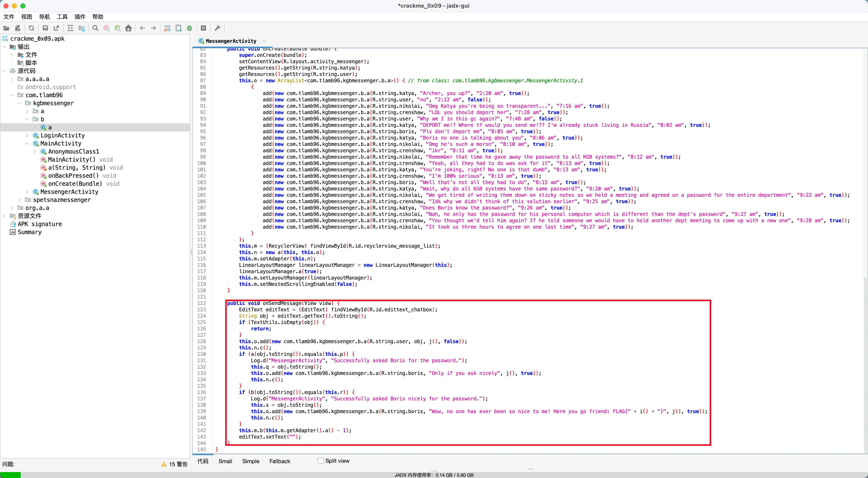Image resolution: width=868 pixels, height=478 pixels.
Task: Click the green bug debugger icon
Action: (190, 28)
